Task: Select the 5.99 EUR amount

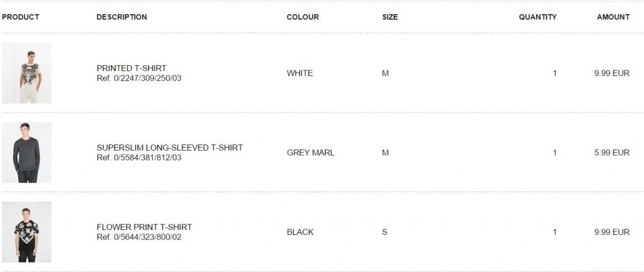Action: [x=611, y=153]
